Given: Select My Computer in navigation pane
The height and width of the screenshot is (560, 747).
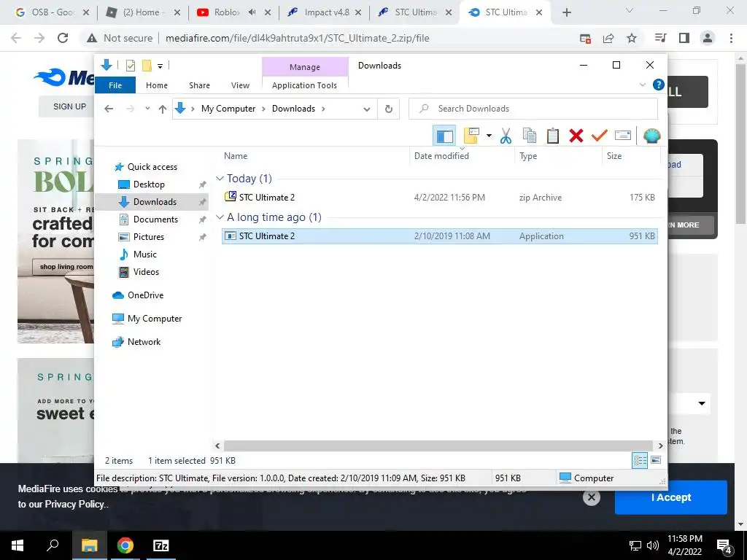Looking at the screenshot, I should (x=155, y=319).
